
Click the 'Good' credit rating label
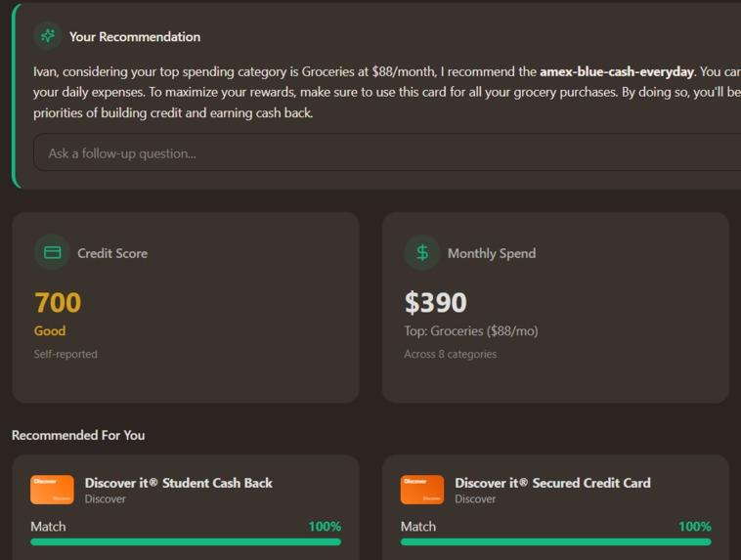(x=50, y=330)
